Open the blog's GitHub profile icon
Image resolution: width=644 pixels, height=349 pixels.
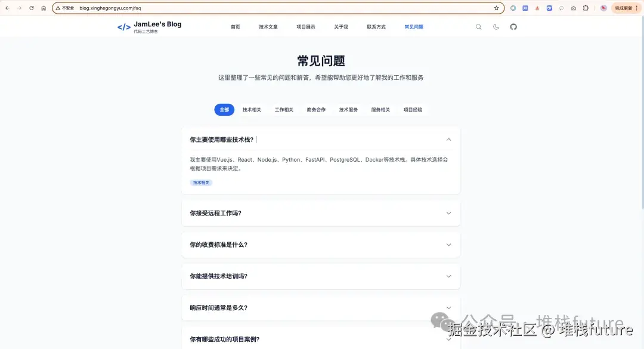(x=513, y=27)
